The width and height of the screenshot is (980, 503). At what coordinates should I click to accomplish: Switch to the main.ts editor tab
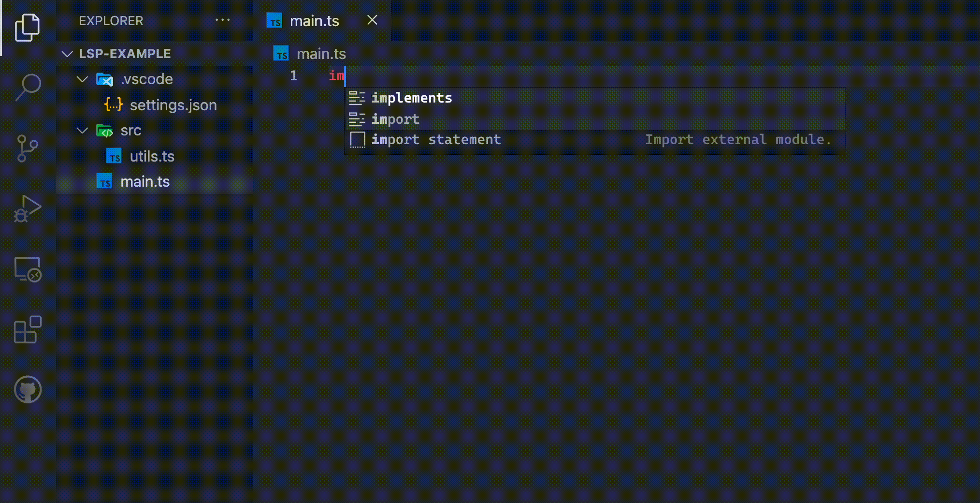[x=314, y=21]
